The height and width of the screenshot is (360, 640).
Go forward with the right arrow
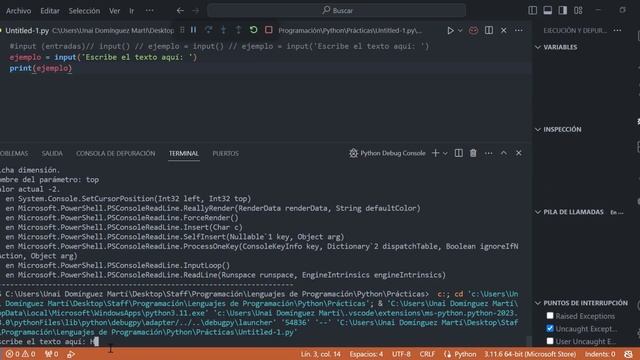pos(196,11)
